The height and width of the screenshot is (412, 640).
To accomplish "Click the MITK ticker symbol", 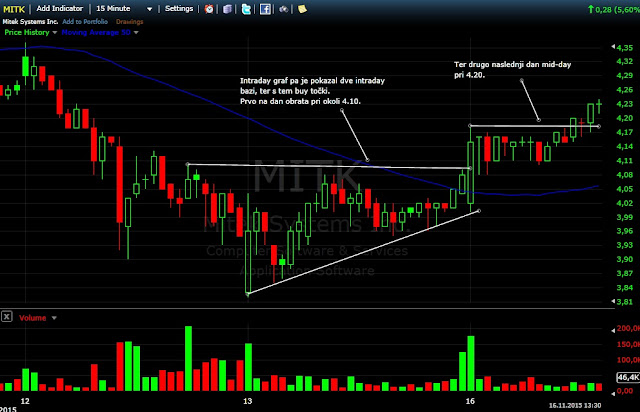I will 14,9.
